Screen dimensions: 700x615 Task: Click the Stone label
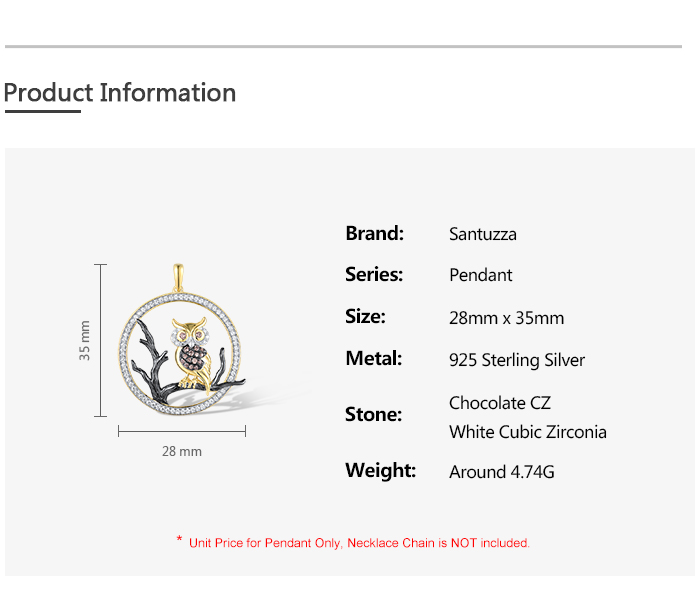tap(374, 415)
